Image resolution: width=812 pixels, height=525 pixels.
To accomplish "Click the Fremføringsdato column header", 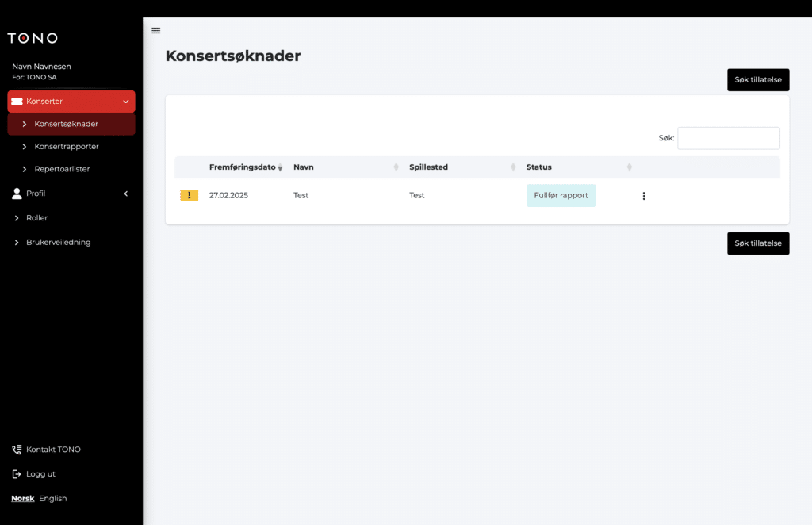I will tap(243, 167).
